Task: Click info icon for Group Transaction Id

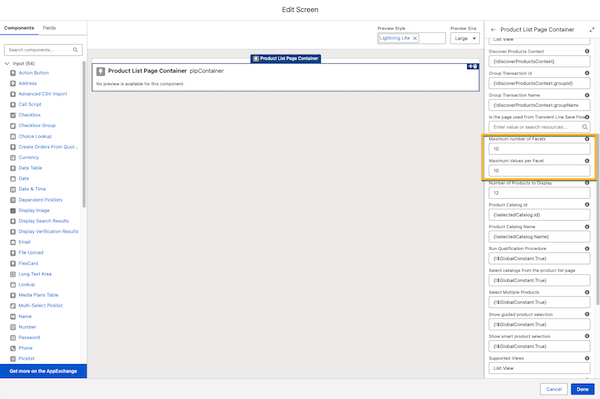Action: (587, 73)
